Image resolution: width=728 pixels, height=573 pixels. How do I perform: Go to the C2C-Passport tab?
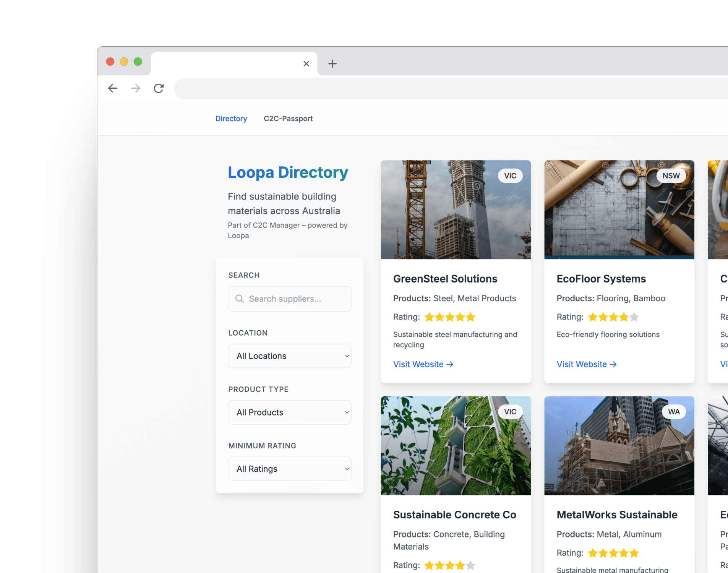[x=288, y=119]
